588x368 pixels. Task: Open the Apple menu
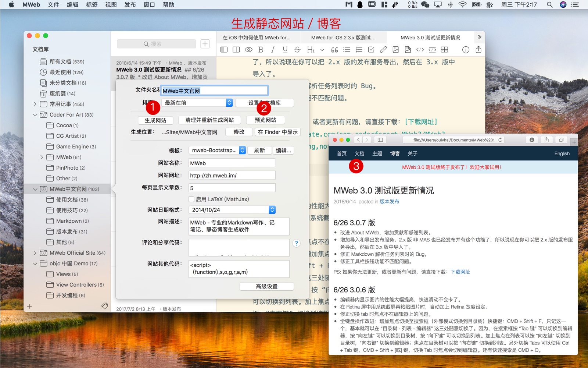click(11, 4)
